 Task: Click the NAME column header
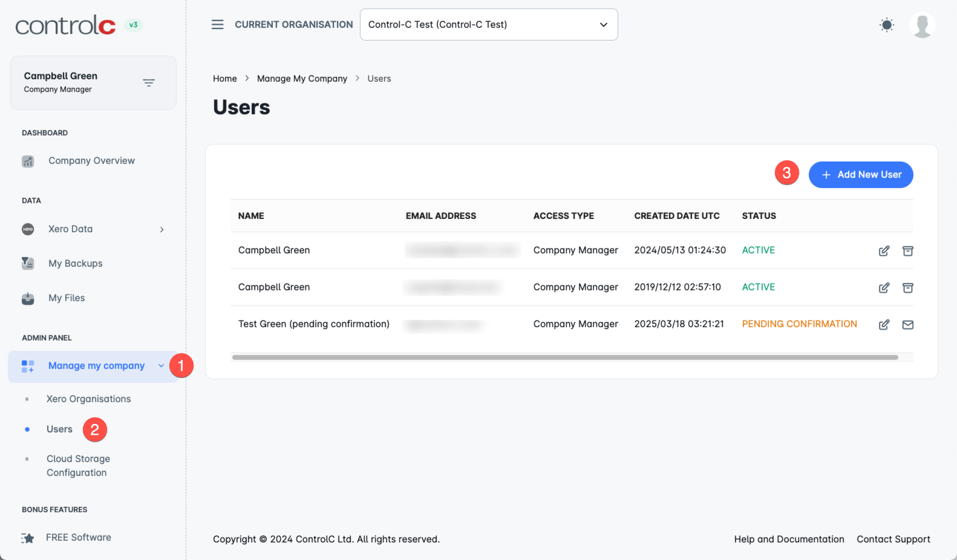point(251,216)
